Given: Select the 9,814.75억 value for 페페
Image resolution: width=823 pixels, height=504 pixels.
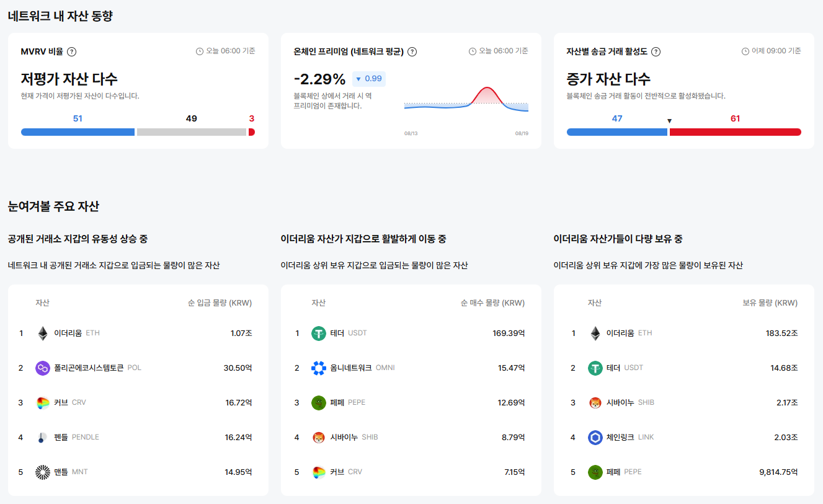Looking at the screenshot, I should coord(779,472).
